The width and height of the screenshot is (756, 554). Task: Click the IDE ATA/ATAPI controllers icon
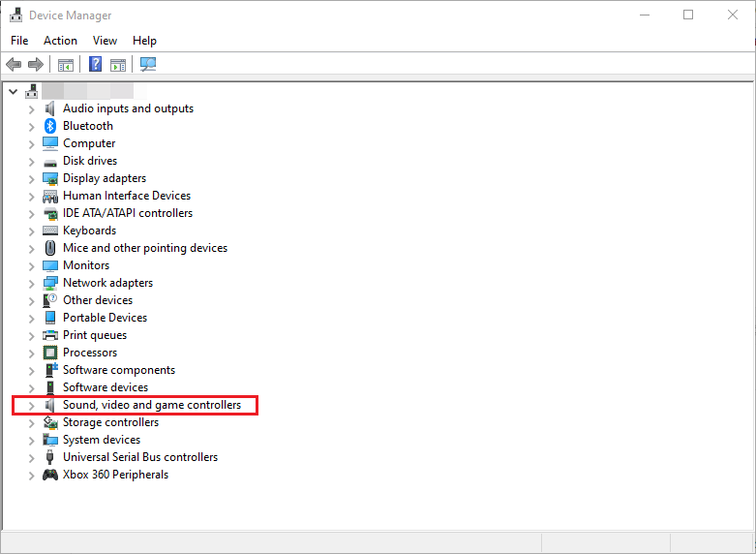point(50,213)
